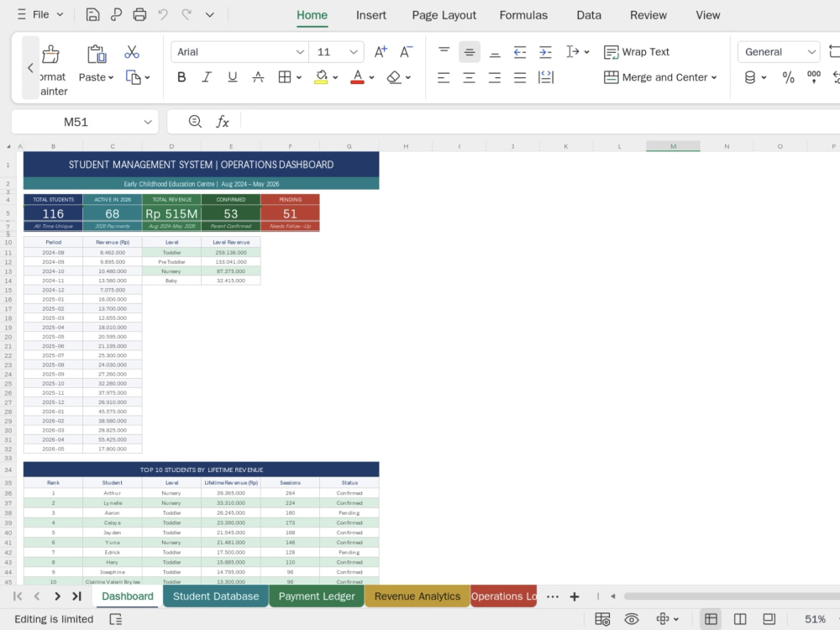Toggle Strikethrough formatting
This screenshot has width=840, height=630.
(x=258, y=77)
